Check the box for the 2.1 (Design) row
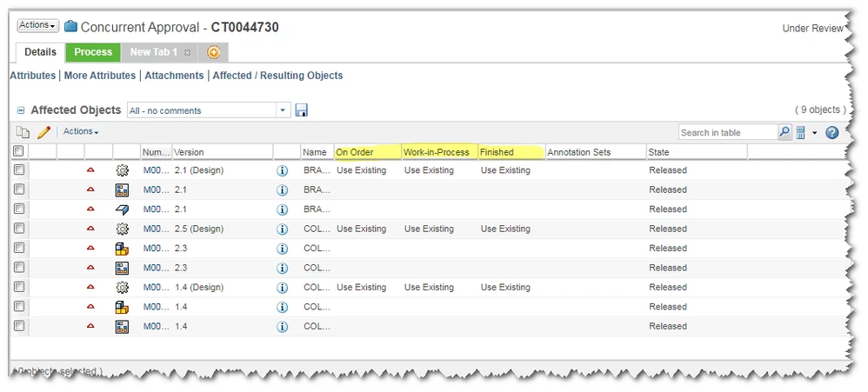 19,169
